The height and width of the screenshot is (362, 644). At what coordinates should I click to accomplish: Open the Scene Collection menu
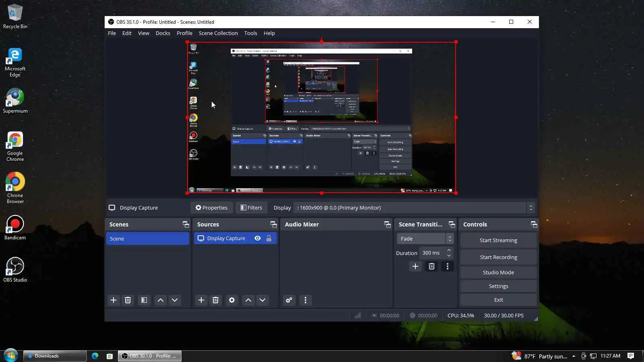tap(218, 33)
